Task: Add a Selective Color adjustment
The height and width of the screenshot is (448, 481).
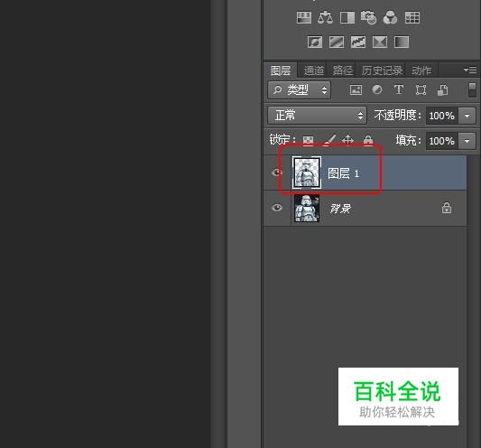Action: tap(380, 42)
